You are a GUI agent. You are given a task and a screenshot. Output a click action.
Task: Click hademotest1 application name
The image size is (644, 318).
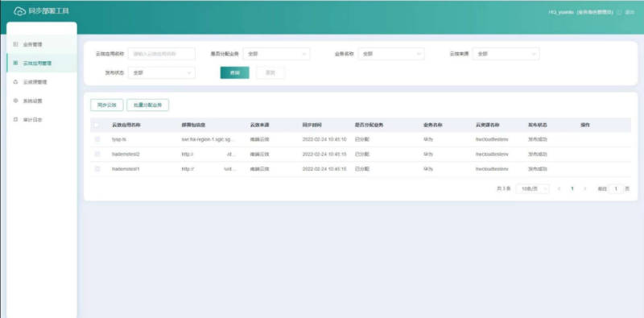126,169
